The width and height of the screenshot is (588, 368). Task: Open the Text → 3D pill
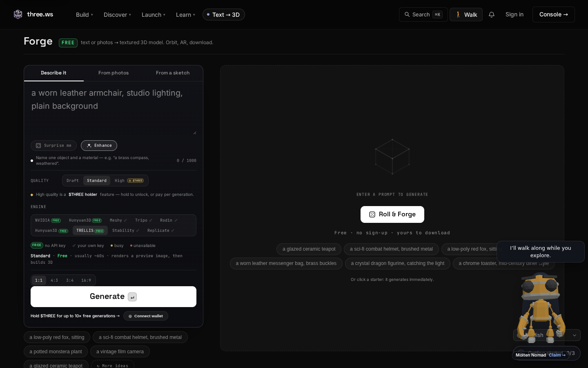coord(224,15)
